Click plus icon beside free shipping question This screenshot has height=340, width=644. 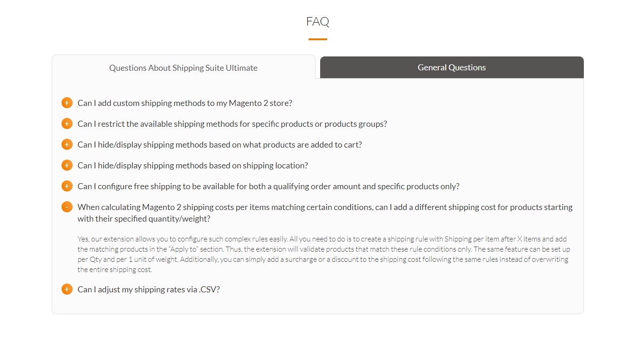click(67, 186)
